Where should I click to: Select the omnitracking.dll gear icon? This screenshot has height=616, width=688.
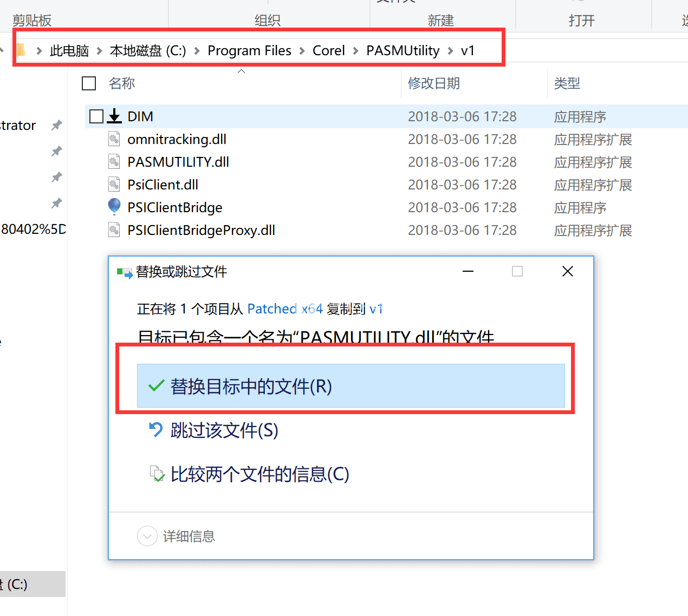114,139
